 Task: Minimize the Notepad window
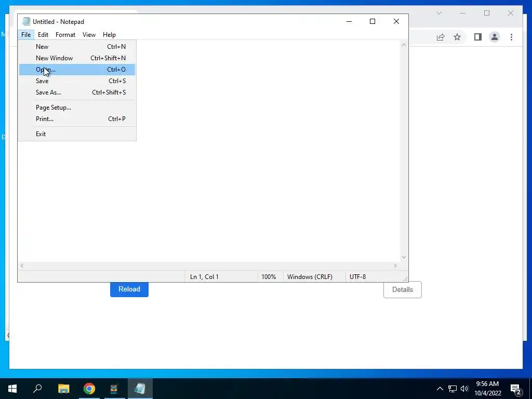[349, 21]
